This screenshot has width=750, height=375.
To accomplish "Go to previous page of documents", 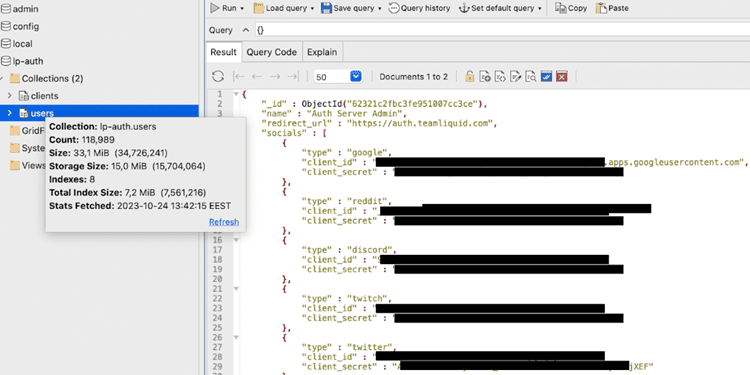I will click(257, 77).
